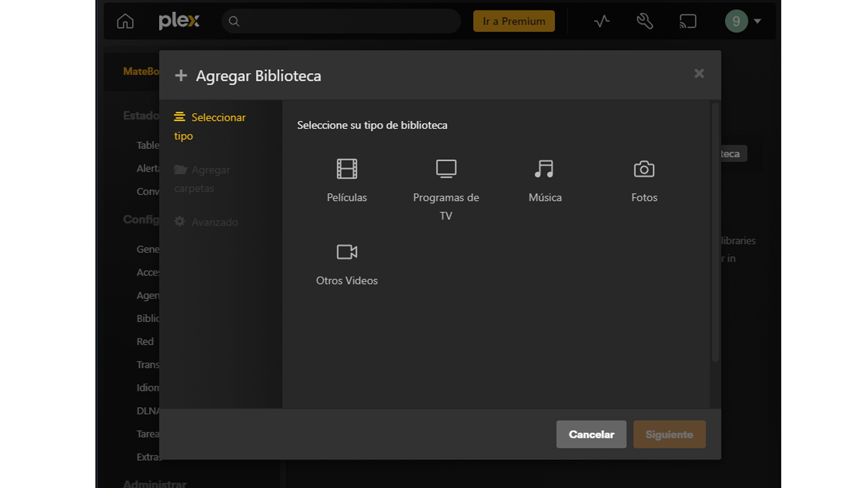Screen dimensions: 868x488
Task: Click the Siguiente button
Action: (670, 434)
